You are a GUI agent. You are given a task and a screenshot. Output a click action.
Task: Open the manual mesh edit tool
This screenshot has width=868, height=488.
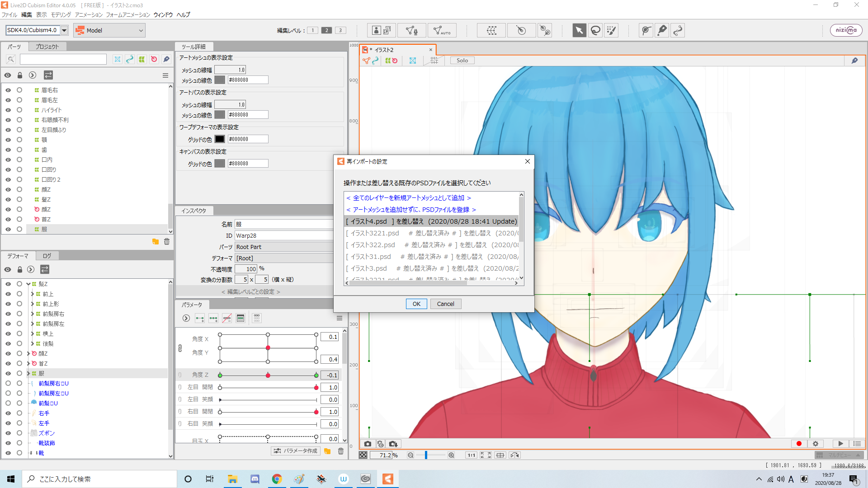411,30
